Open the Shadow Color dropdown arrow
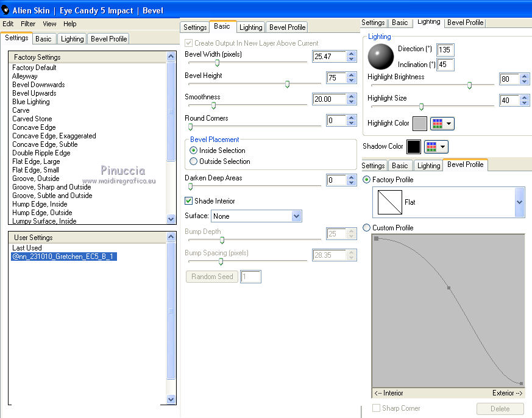532x418 pixels. point(442,147)
